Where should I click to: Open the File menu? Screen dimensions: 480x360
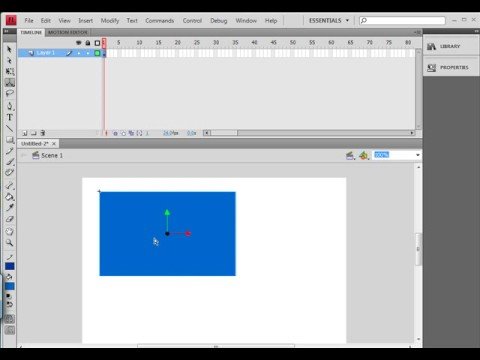(x=29, y=21)
